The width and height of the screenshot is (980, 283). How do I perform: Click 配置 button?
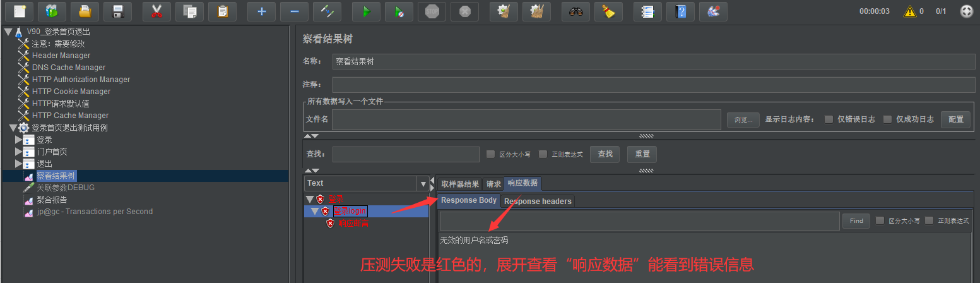click(x=955, y=119)
